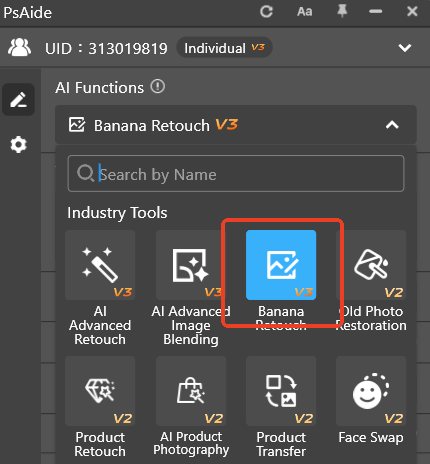This screenshot has width=430, height=464.
Task: Click the Search by Name field
Action: point(236,173)
